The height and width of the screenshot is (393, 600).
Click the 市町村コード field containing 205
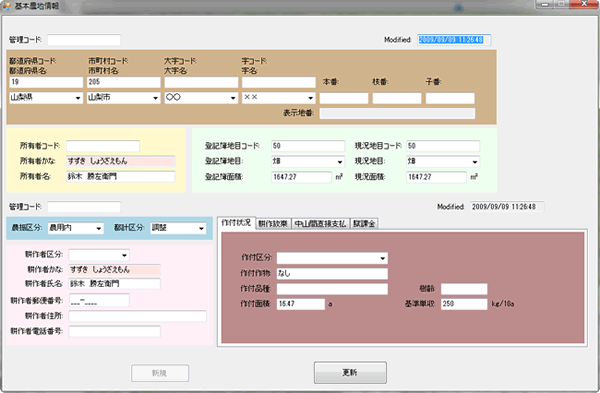point(124,82)
